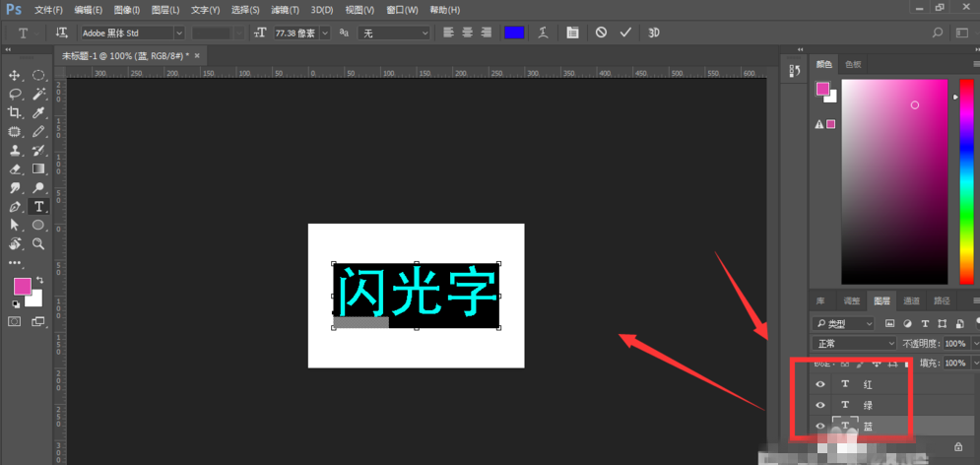
Task: Select the Elliptical Marquee tool
Action: [38, 76]
